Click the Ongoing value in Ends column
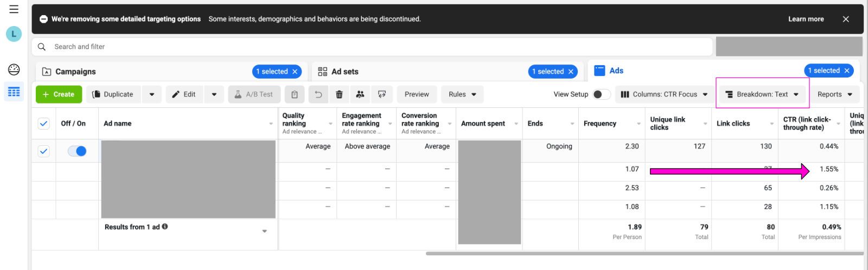Screen dimensions: 868x270 (559, 146)
